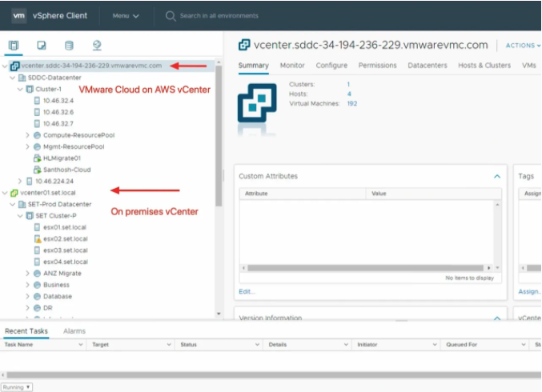Click host icon for 10.46.32.7

(x=37, y=124)
